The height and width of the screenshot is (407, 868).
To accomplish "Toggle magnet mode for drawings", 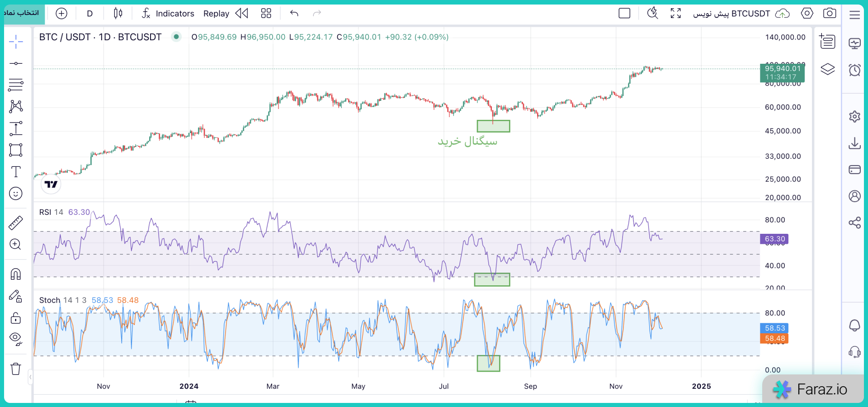I will coord(16,274).
